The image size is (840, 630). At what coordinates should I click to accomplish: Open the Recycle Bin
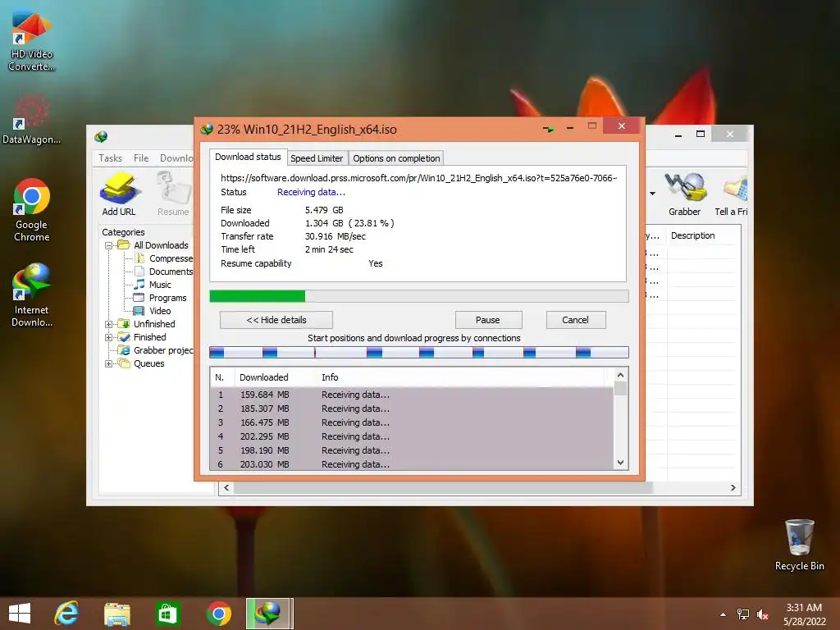(x=799, y=545)
